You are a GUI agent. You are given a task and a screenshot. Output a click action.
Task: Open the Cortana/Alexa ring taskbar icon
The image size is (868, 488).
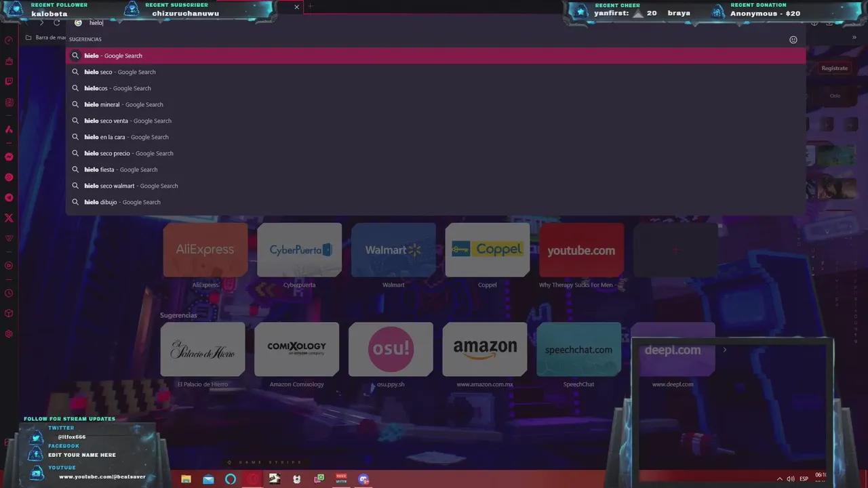pyautogui.click(x=231, y=479)
